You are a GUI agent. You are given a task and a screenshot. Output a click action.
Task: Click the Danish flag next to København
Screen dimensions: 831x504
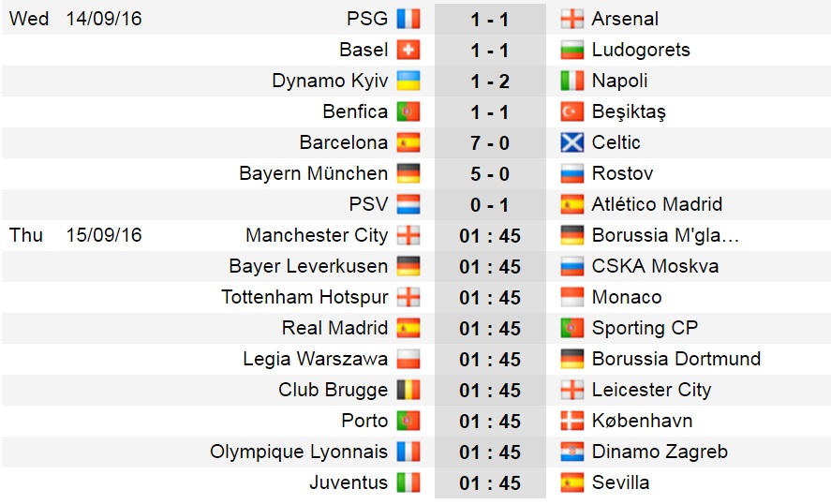(572, 421)
